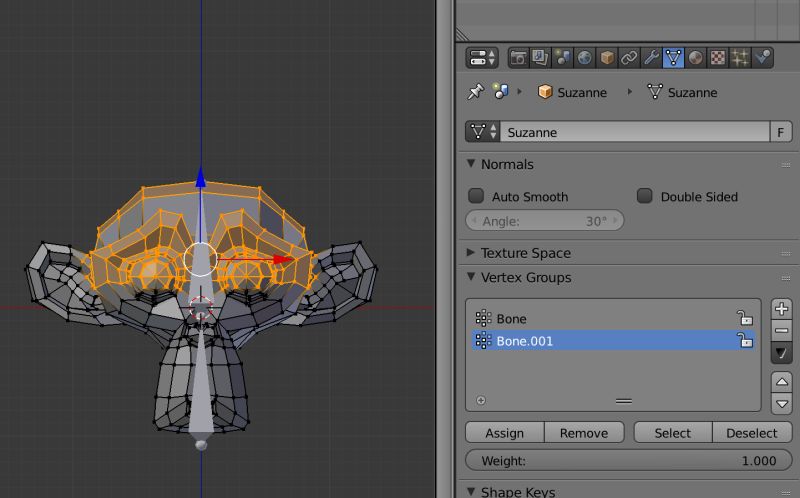Click the Suzanne object breadcrumb with cube
Screen dimensions: 800x498
point(572,92)
